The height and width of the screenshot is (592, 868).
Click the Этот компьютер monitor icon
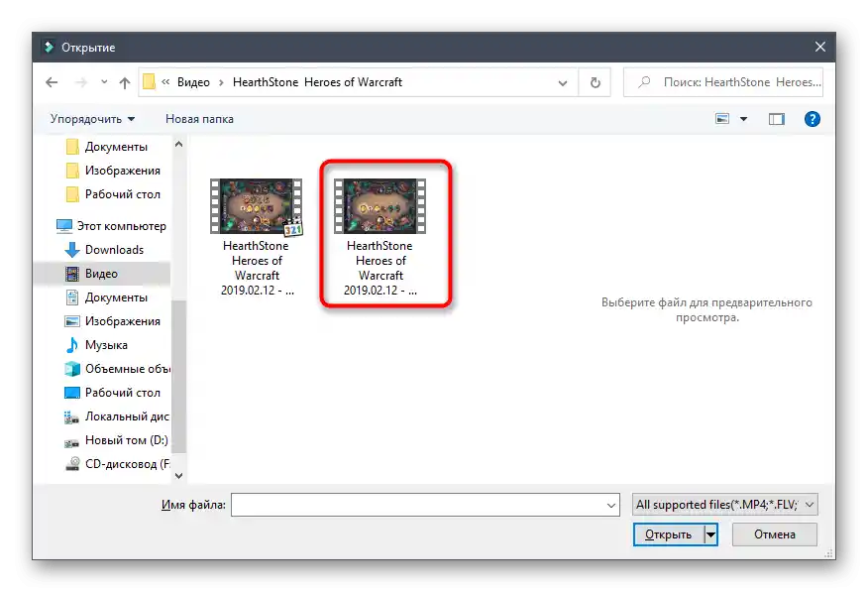tap(64, 226)
